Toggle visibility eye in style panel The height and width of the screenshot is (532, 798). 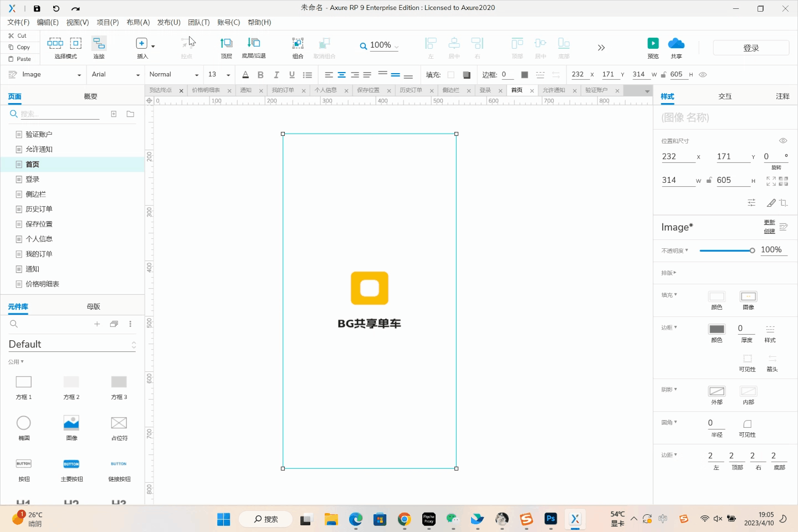783,141
